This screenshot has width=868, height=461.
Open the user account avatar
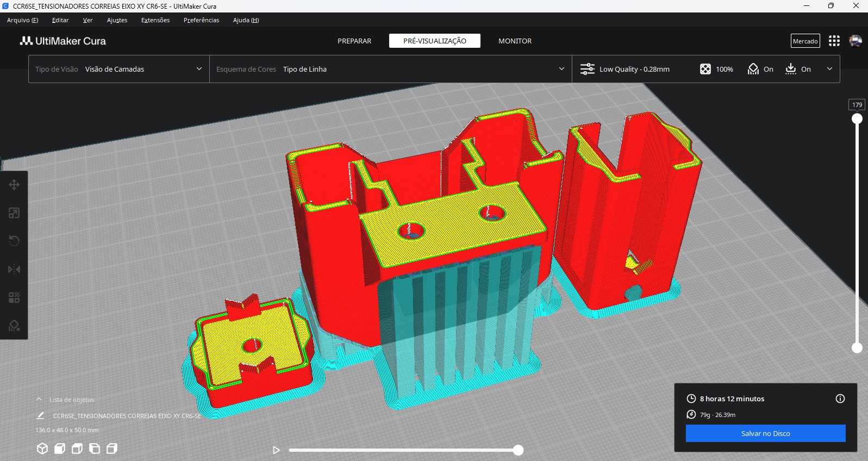tap(855, 41)
